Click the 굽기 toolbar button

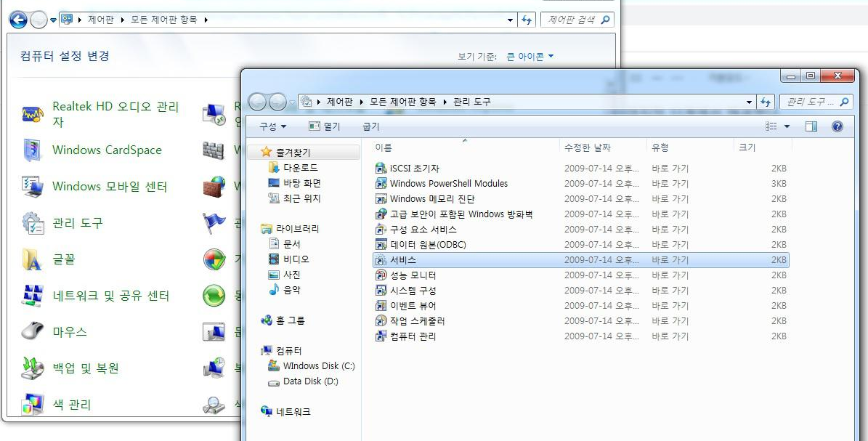click(371, 126)
